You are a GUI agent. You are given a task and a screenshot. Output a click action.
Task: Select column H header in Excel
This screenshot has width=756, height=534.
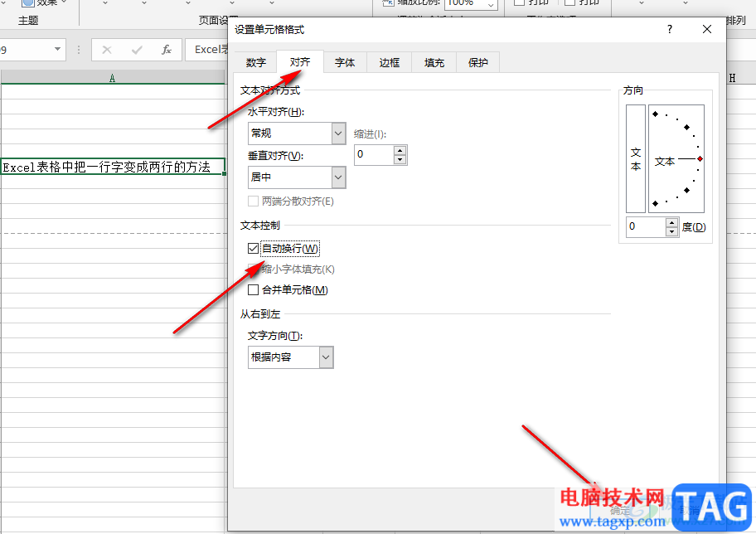732,78
